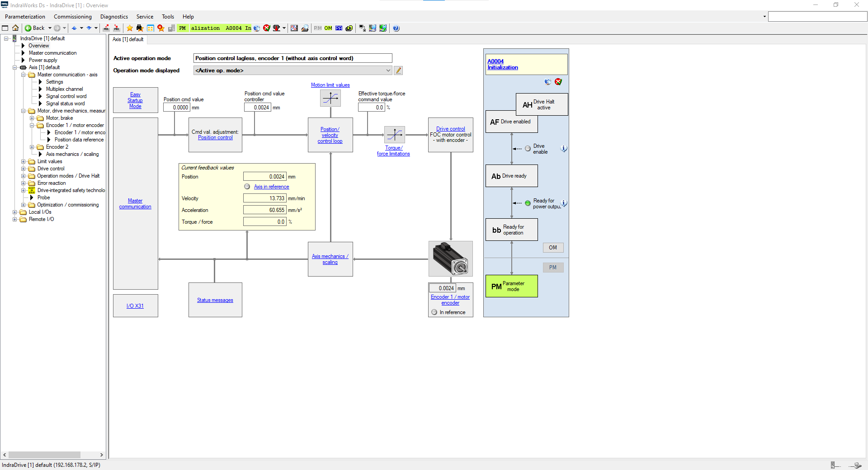Open the Diagnostics menu
Screen dimensions: 868x470
(x=114, y=17)
